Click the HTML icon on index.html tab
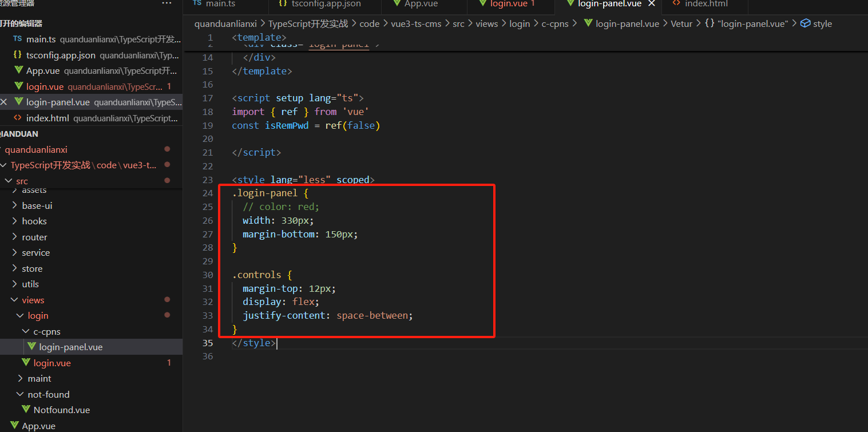 676,3
